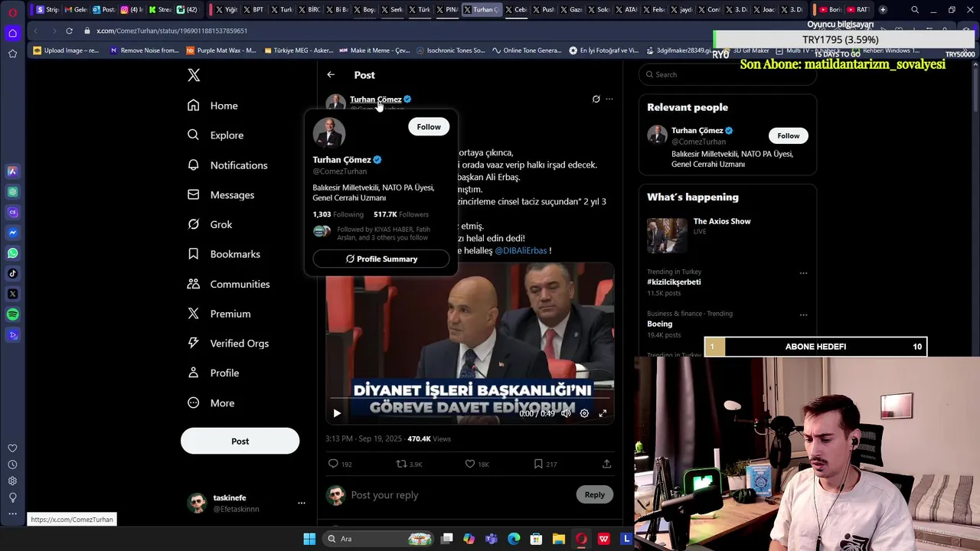Open browser sidebar settings gear
This screenshot has width=980, height=551.
click(x=12, y=481)
